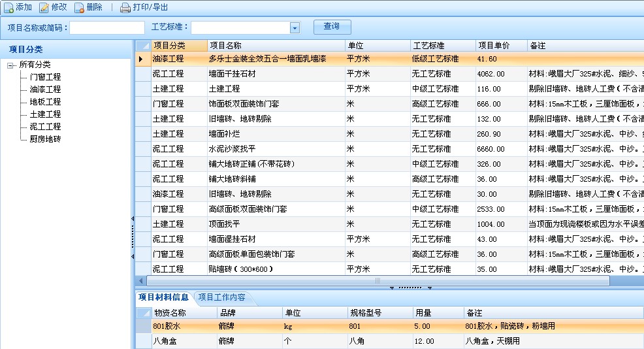Select 油漆工程 in category tree
644x349 pixels.
point(45,89)
